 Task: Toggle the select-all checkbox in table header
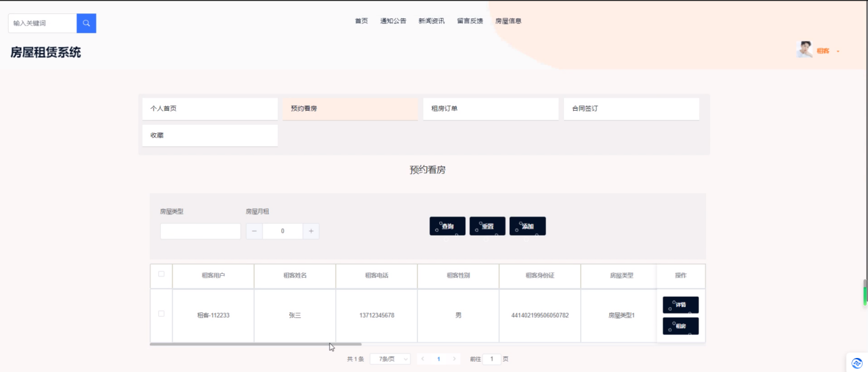point(161,274)
